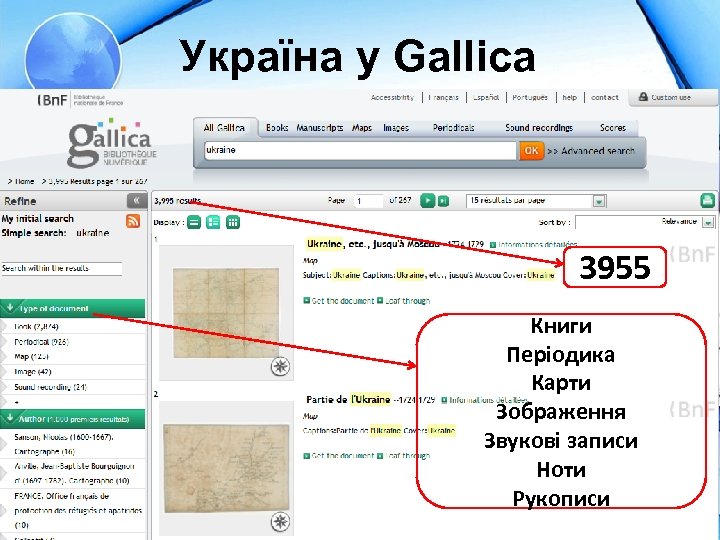Switch to detailed list display icon
This screenshot has width=720, height=540.
click(213, 223)
